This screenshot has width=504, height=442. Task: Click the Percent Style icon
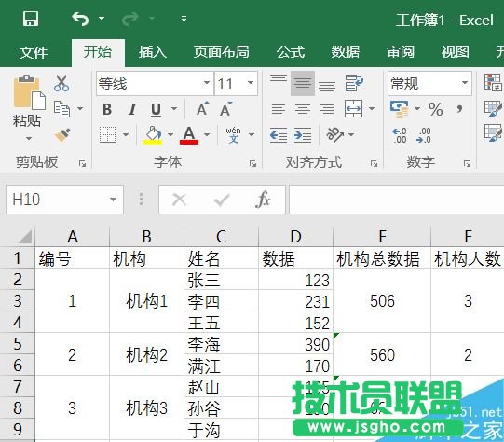436,109
